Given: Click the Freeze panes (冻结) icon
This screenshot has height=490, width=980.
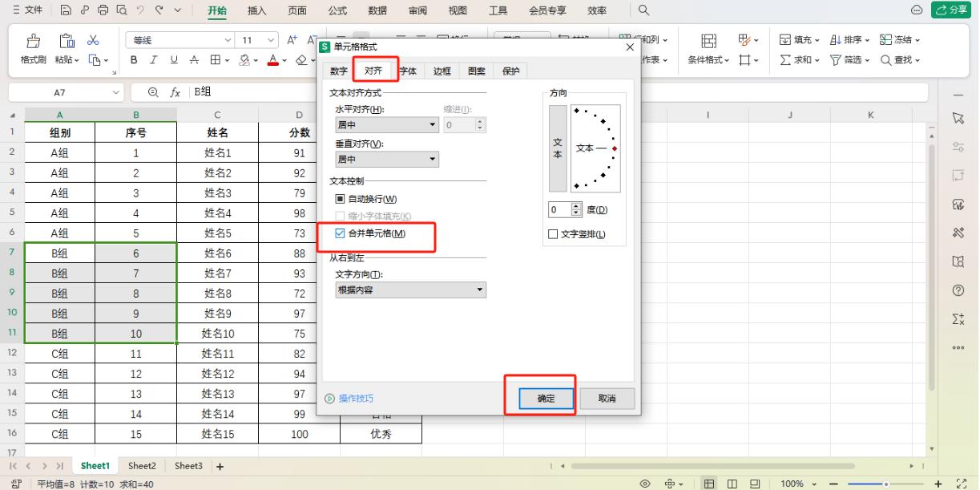Looking at the screenshot, I should pyautogui.click(x=885, y=40).
